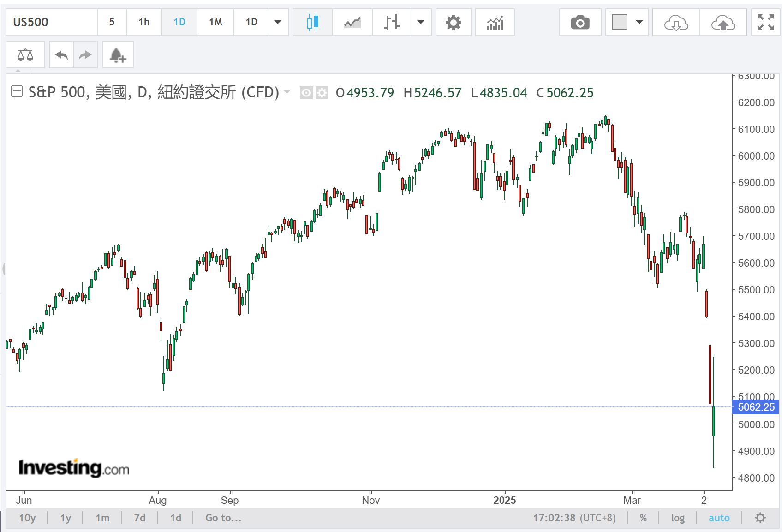Screen dimensions: 782x532
Task: Redo the chart action
Action: pos(85,55)
